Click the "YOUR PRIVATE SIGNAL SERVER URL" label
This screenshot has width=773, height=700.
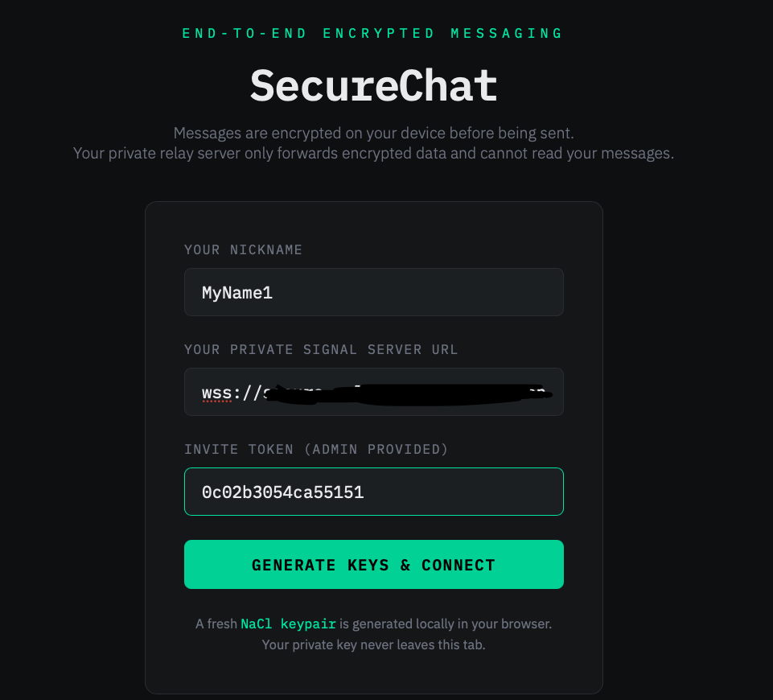coord(321,349)
